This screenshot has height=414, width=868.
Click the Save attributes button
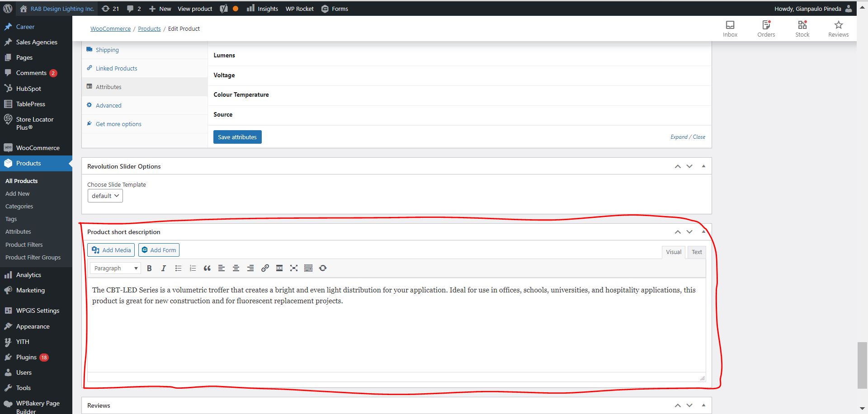[x=237, y=137]
